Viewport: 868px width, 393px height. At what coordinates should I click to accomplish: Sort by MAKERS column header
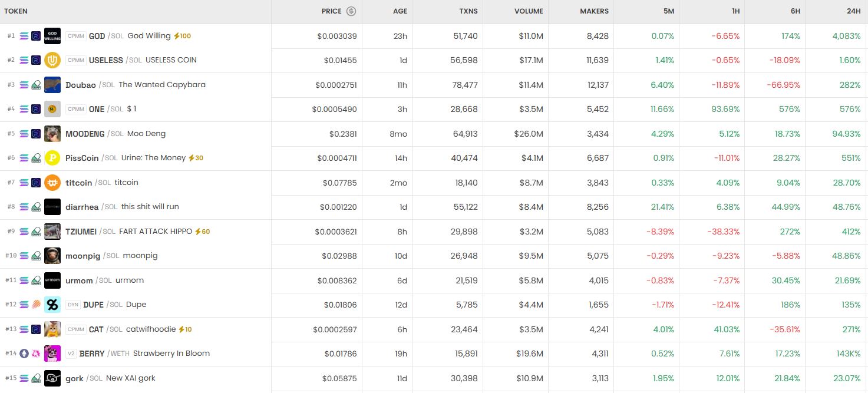pos(594,11)
